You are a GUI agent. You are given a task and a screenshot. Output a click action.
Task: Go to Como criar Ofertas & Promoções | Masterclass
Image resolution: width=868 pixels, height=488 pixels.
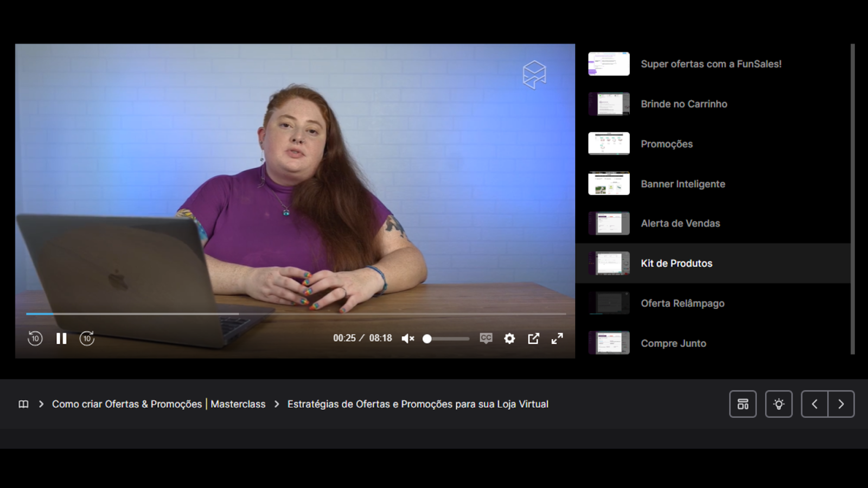pos(159,404)
